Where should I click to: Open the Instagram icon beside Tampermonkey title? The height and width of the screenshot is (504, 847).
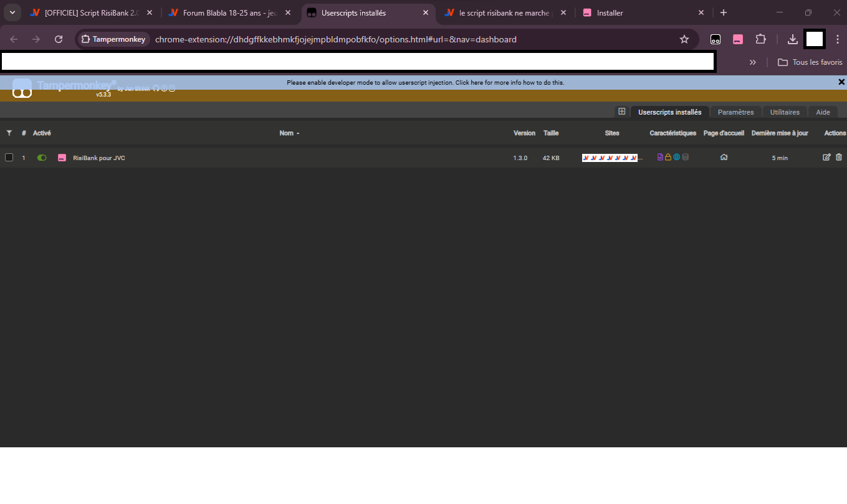[x=172, y=88]
